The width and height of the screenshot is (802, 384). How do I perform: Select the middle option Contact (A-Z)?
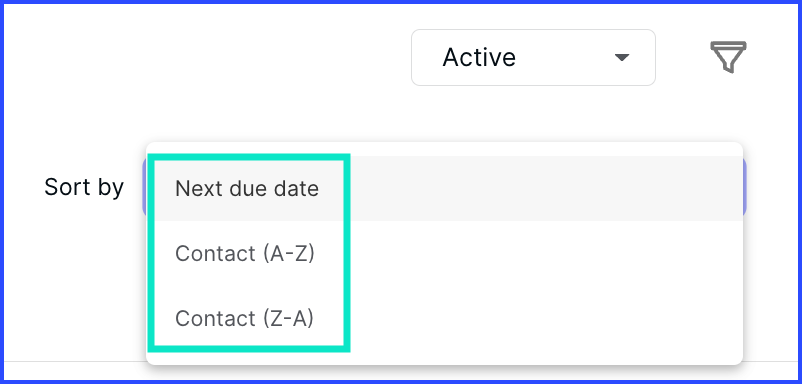pyautogui.click(x=444, y=254)
